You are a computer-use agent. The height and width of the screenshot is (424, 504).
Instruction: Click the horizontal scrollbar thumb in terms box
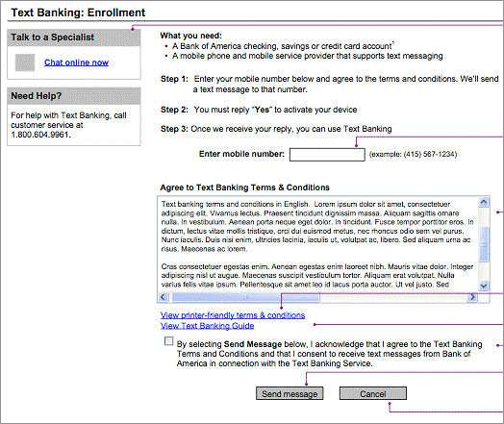pos(246,297)
